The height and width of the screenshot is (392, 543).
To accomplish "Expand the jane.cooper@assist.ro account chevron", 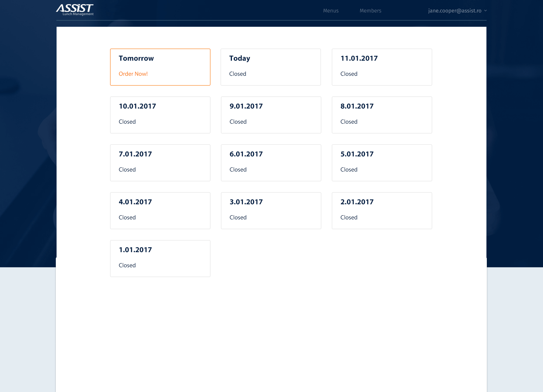I will 485,11.
